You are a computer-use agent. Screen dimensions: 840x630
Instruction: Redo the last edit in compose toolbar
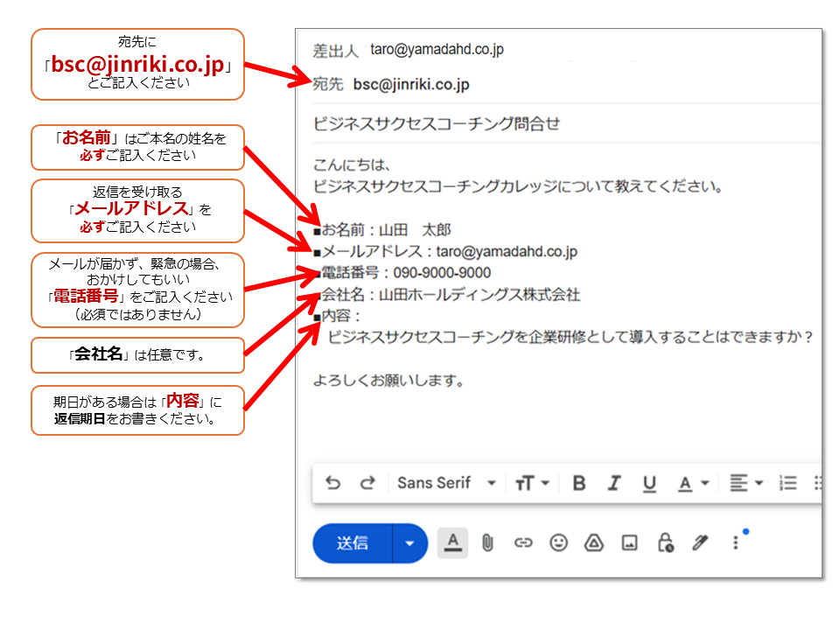[x=367, y=483]
